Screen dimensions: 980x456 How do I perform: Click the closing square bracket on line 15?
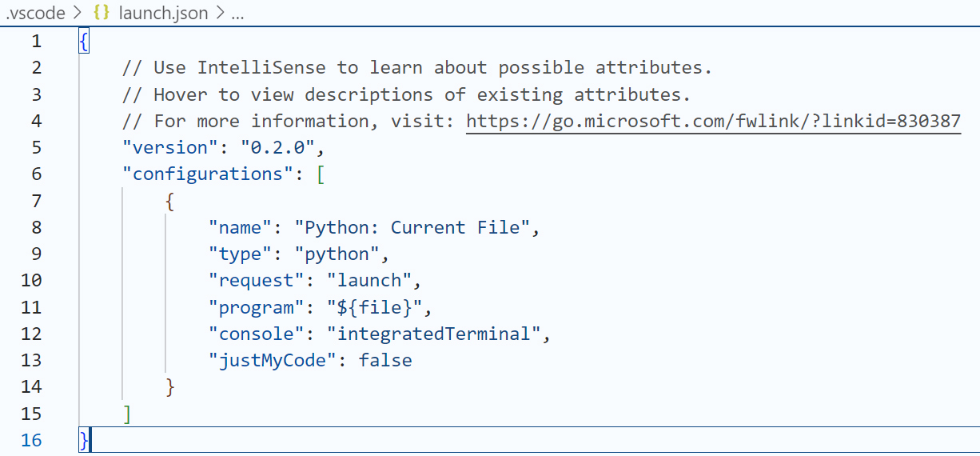[x=127, y=414]
